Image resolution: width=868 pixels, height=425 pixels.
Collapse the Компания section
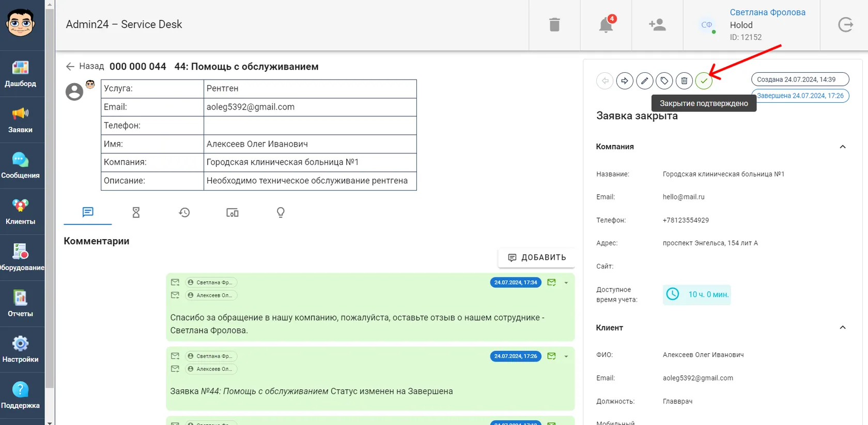click(843, 147)
